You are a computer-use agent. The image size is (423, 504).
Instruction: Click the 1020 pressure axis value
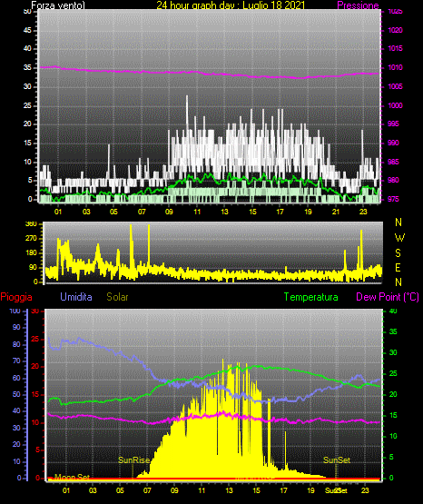pyautogui.click(x=396, y=30)
